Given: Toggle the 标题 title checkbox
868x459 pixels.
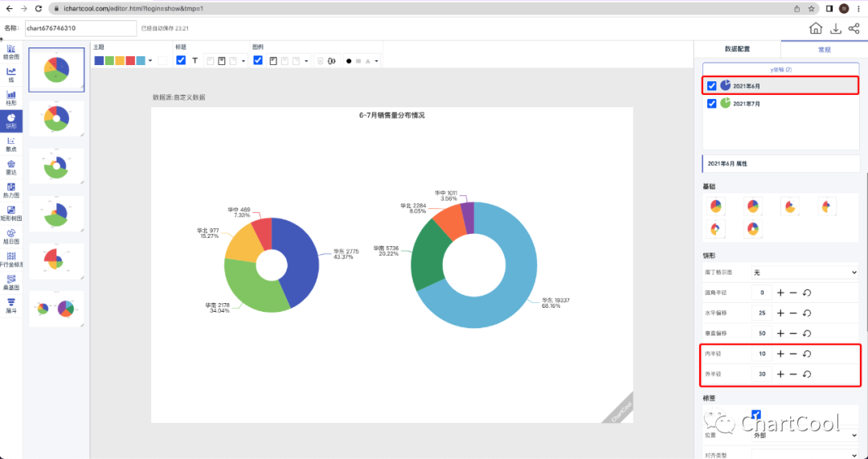Looking at the screenshot, I should pos(181,60).
